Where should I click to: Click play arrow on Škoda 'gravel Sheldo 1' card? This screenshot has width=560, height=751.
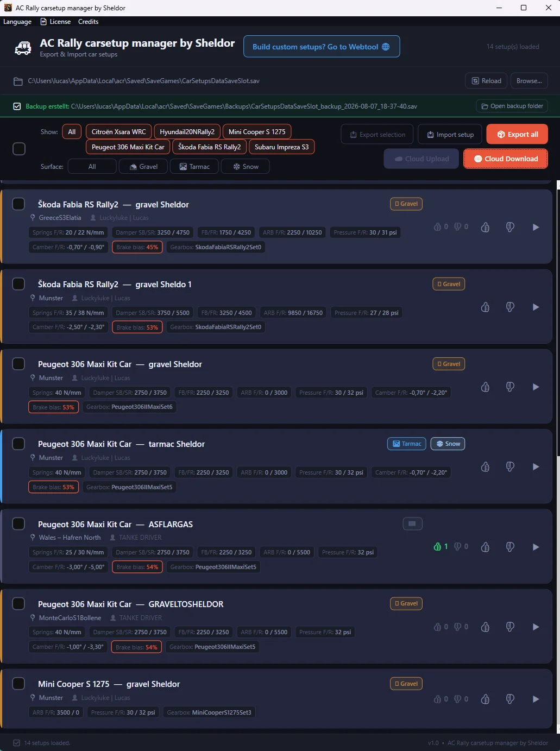pyautogui.click(x=536, y=307)
